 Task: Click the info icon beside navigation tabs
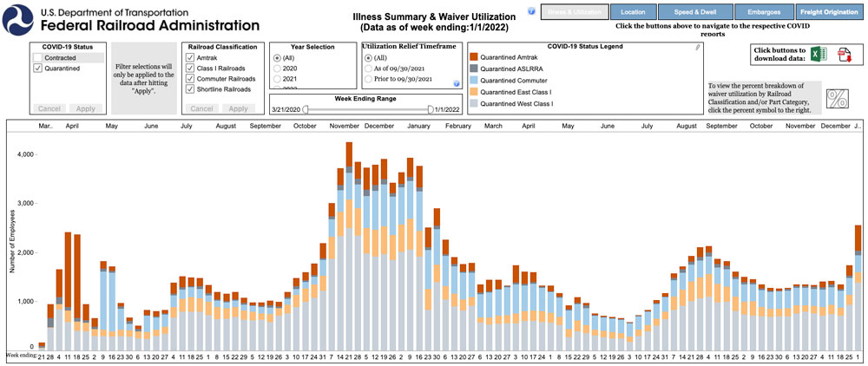coord(531,11)
